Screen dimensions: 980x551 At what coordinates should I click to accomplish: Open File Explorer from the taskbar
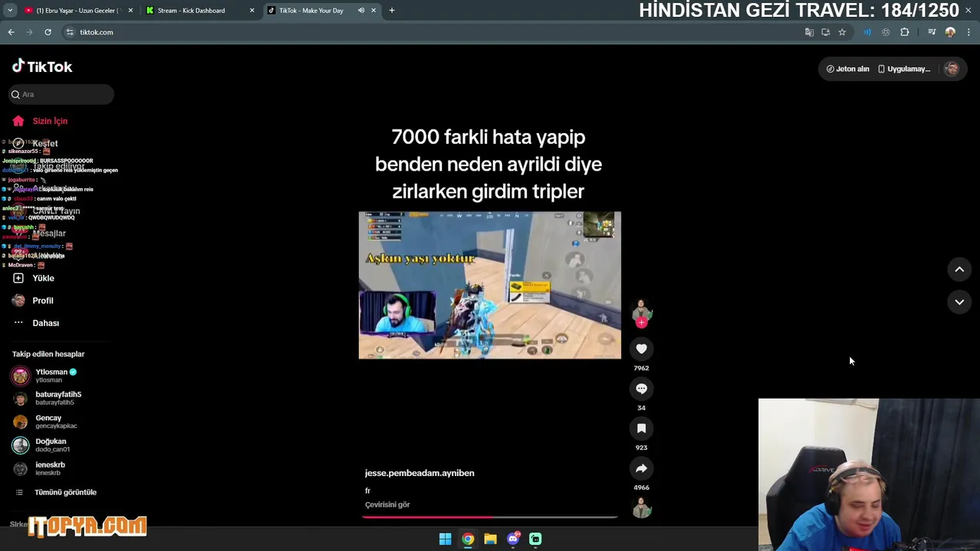(490, 539)
